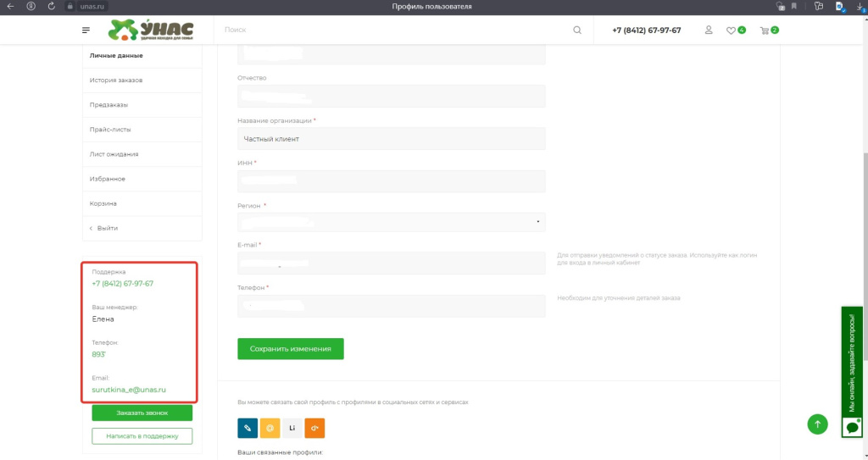
Task: Open the user account profile icon
Action: click(709, 30)
